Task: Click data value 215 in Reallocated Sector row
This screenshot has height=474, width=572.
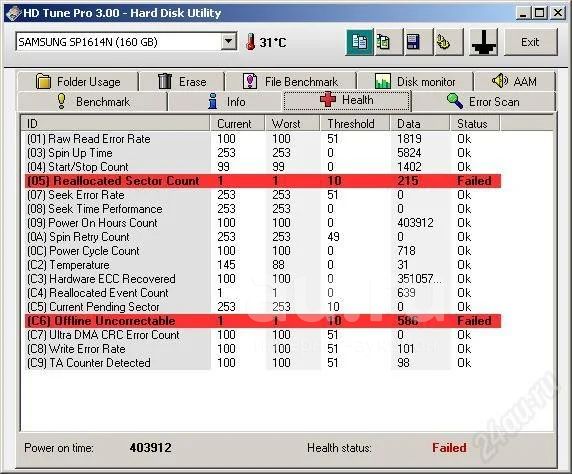Action: point(408,181)
